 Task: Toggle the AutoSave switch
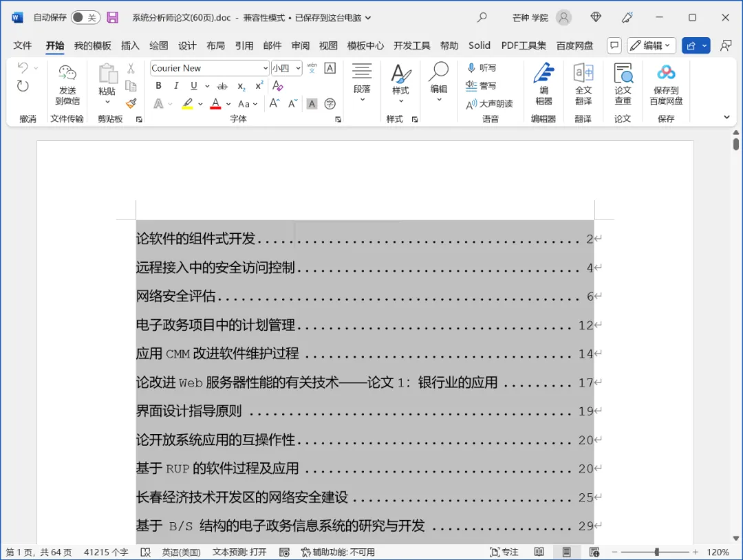(x=85, y=17)
